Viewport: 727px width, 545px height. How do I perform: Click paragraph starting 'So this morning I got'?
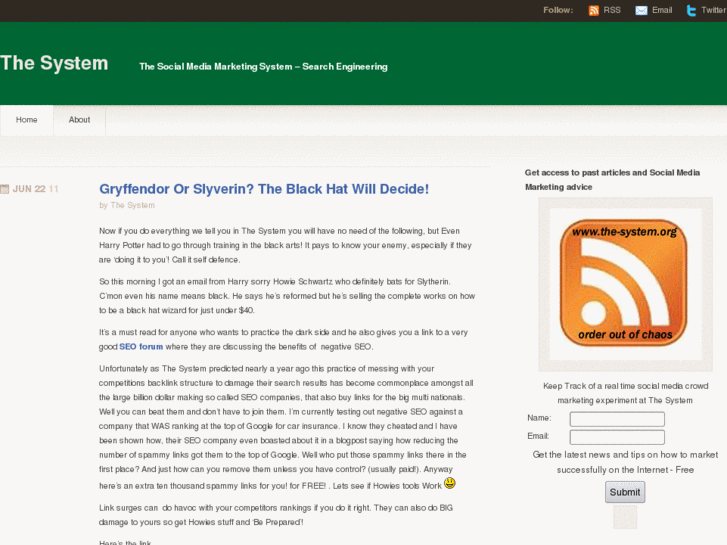click(287, 296)
